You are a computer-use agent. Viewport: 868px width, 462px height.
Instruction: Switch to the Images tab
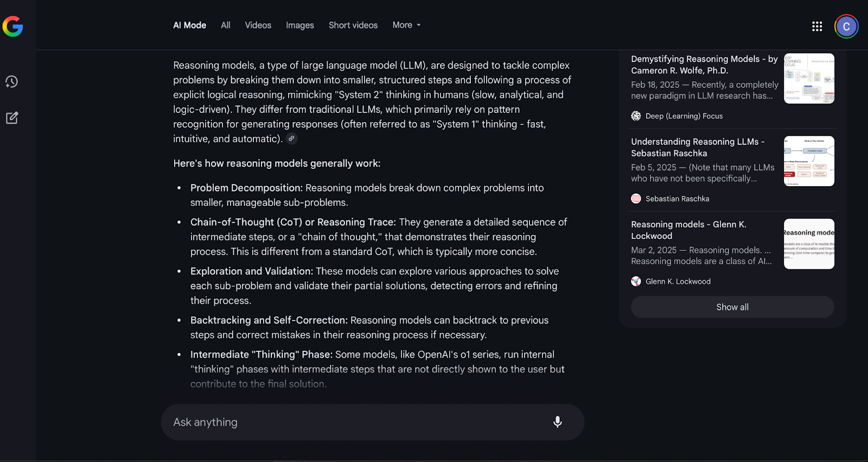click(300, 25)
